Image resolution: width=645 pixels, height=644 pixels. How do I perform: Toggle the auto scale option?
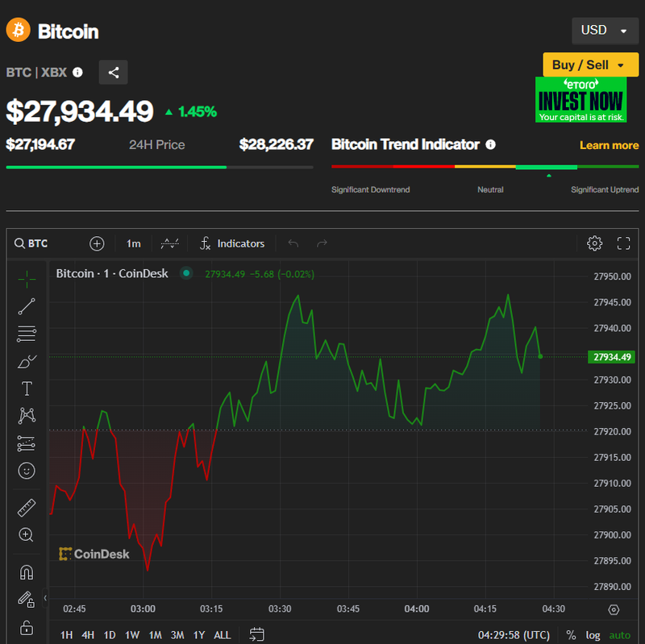[x=619, y=635]
